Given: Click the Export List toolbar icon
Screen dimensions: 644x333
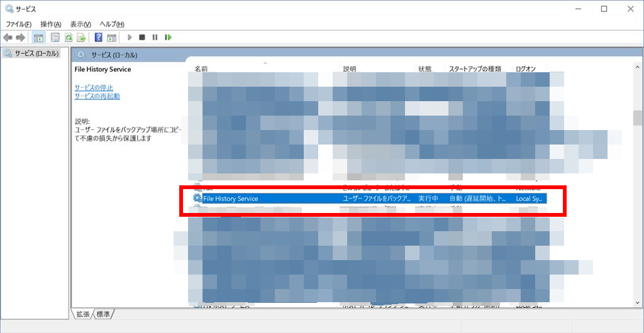Looking at the screenshot, I should pos(82,38).
